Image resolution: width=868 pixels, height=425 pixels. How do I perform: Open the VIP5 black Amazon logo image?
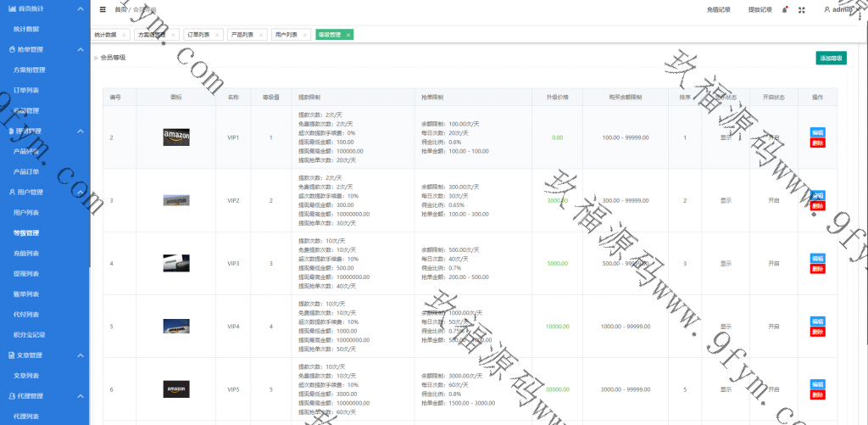tap(176, 389)
